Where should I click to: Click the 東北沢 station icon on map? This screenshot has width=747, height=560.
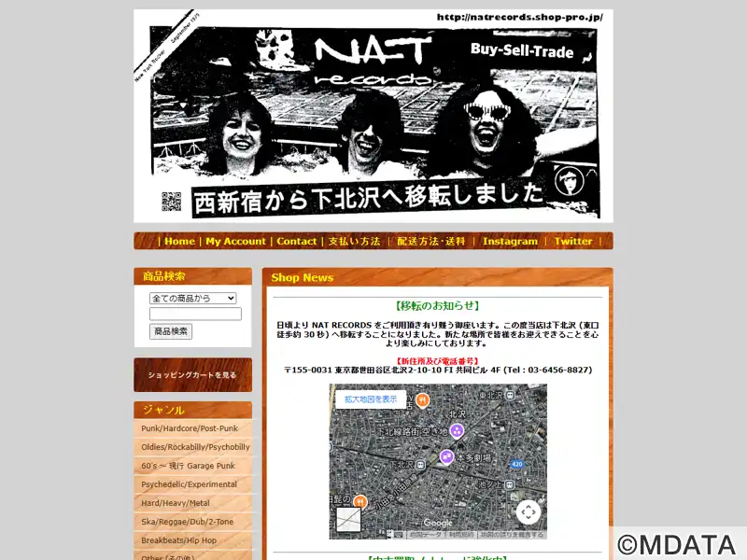(x=510, y=395)
